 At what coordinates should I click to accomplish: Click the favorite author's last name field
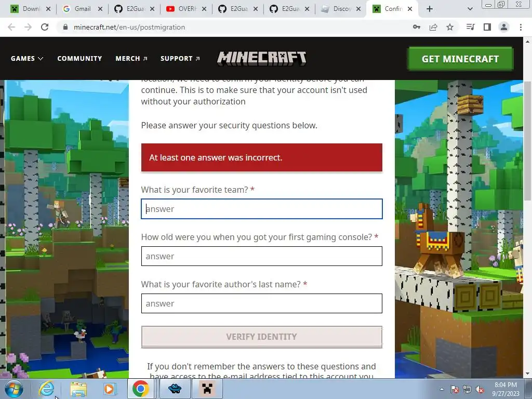coord(262,303)
